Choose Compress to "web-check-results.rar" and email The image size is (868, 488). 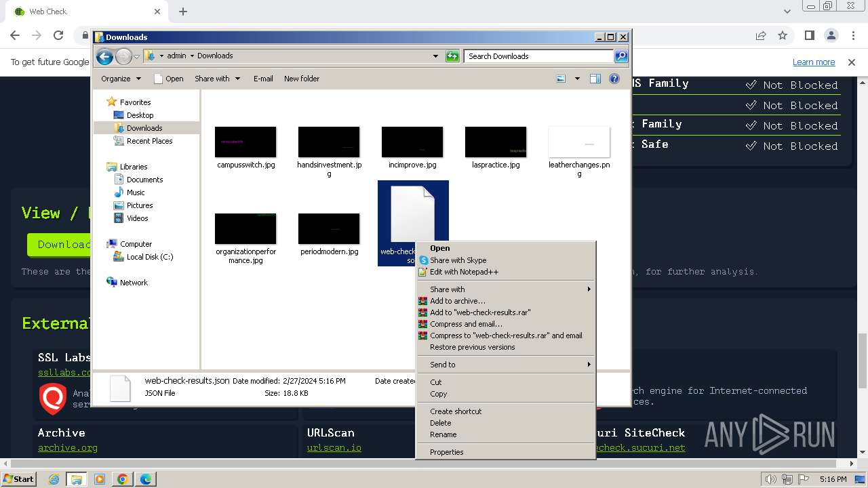[x=505, y=335]
